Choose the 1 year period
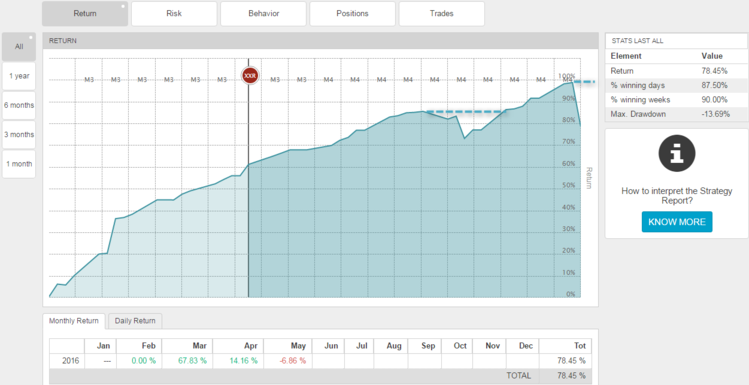 (x=19, y=76)
